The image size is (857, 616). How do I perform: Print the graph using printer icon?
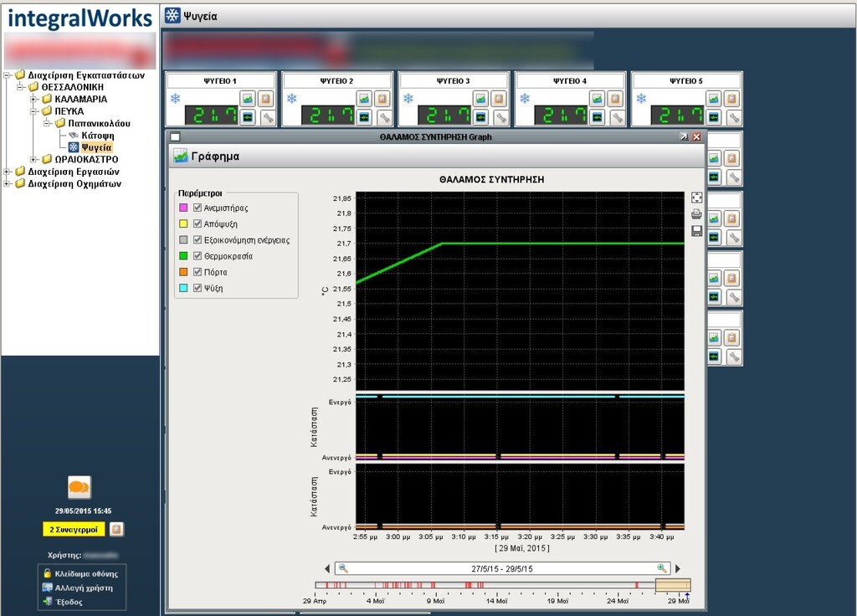tap(696, 214)
